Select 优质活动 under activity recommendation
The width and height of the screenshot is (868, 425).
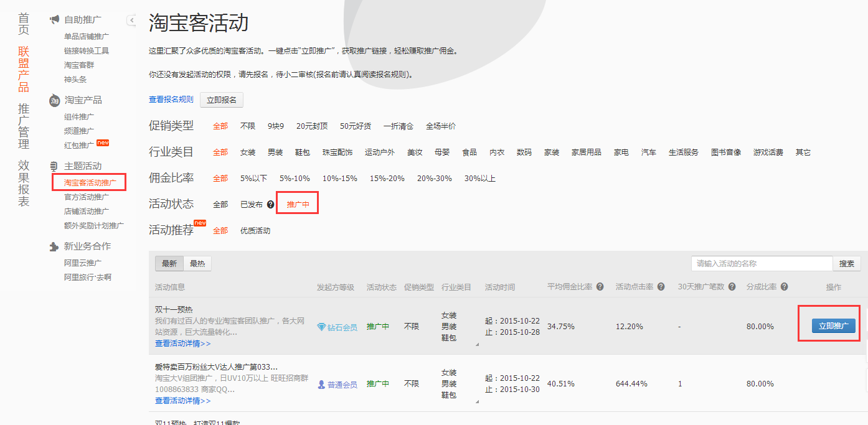pyautogui.click(x=255, y=231)
